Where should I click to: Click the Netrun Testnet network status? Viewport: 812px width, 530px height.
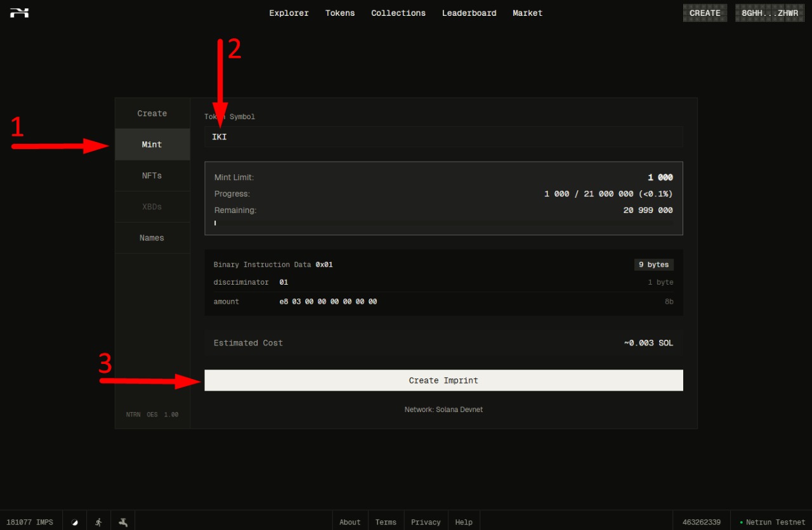point(772,522)
